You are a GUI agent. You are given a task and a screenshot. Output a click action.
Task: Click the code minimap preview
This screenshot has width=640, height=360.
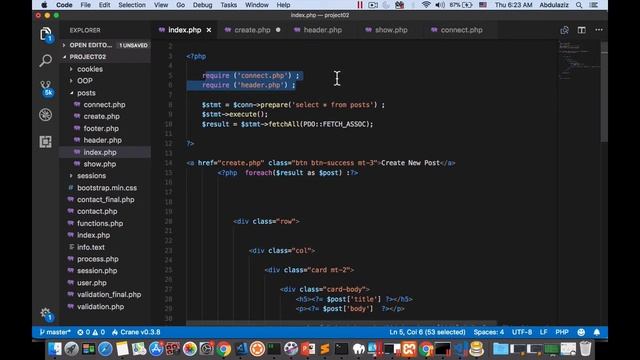[579, 61]
